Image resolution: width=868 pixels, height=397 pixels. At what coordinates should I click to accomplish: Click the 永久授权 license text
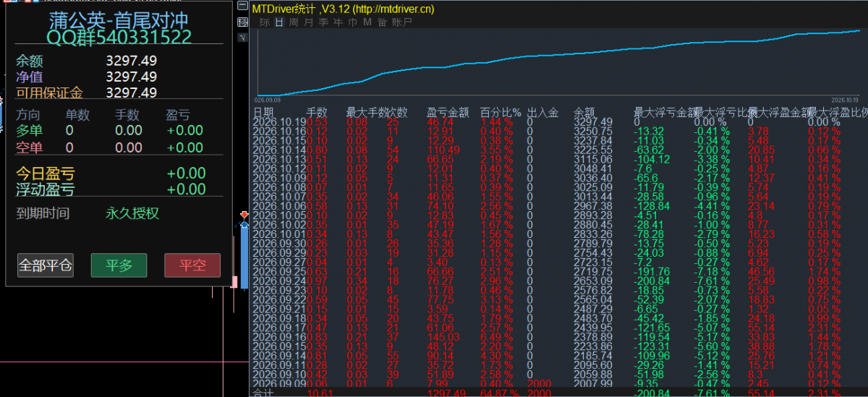132,213
